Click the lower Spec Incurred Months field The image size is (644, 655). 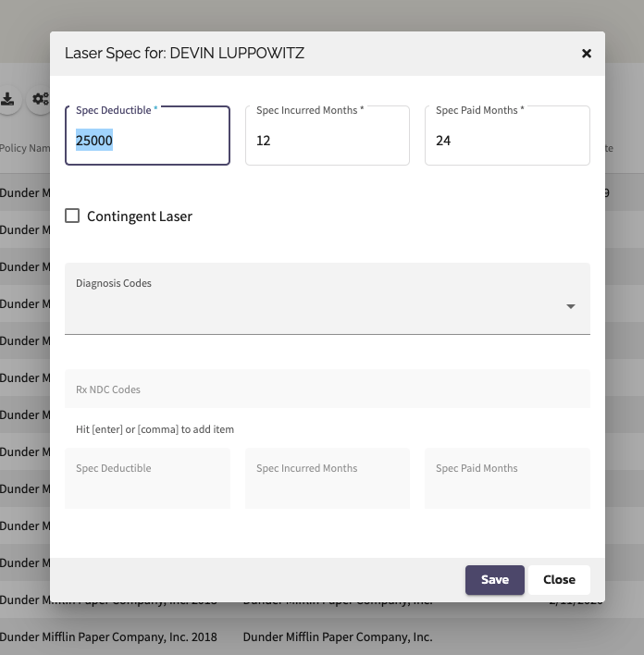click(328, 478)
